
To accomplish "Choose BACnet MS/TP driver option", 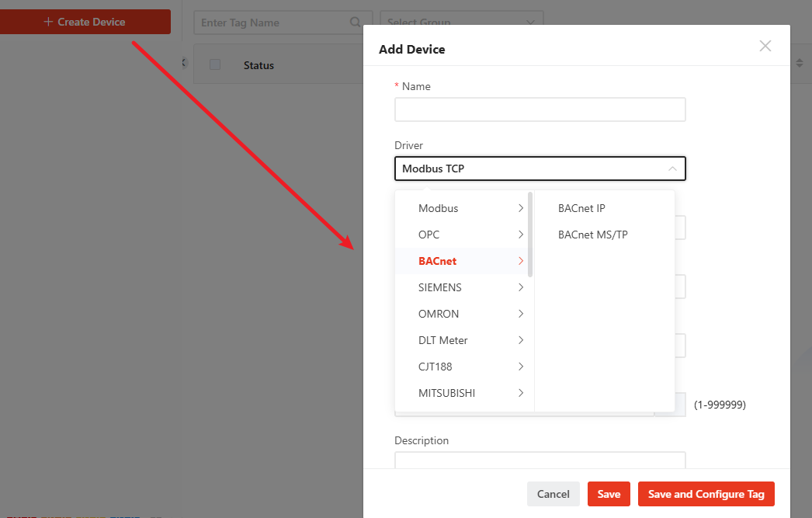I will (x=592, y=235).
